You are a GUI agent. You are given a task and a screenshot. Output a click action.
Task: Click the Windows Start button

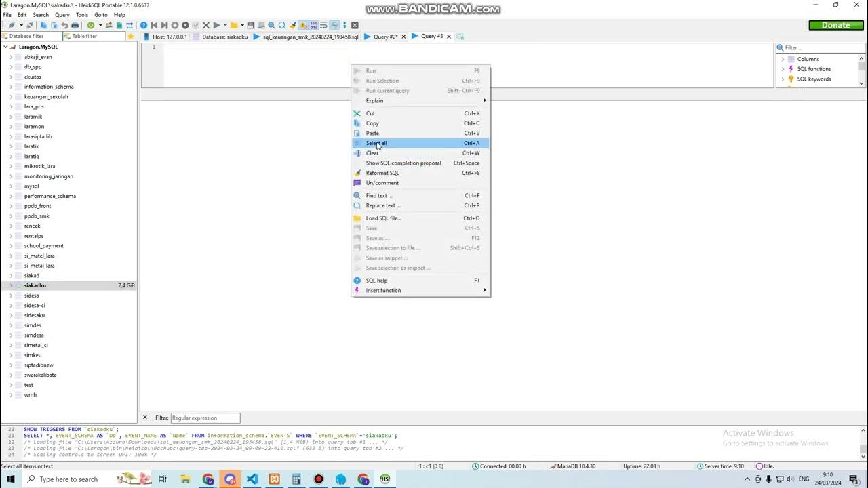point(11,479)
